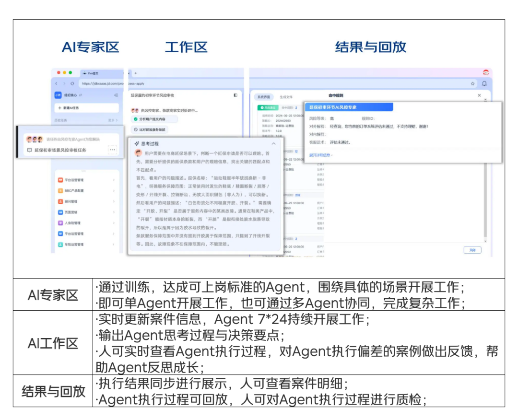Image resolution: width=518 pixels, height=420 pixels.
Task: Open a new browser tab with plus
Action: coord(135,73)
